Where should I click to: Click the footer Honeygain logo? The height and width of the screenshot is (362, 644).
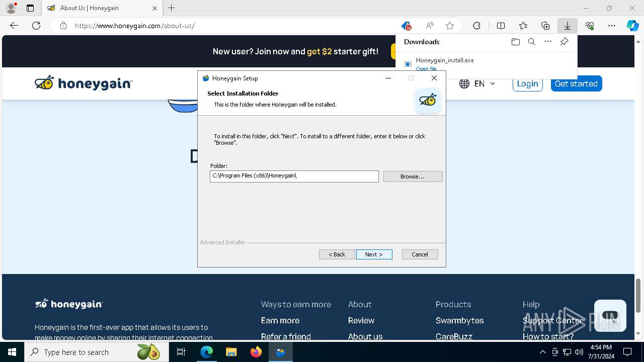click(69, 304)
